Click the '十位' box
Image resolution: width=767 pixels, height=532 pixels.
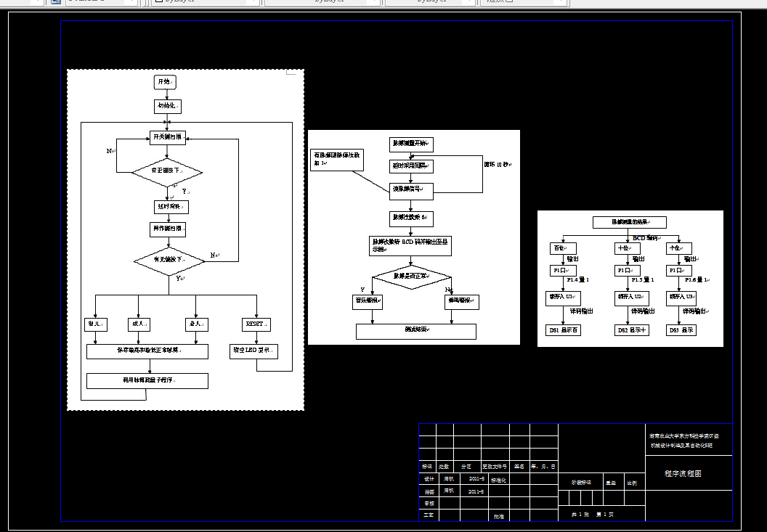[x=628, y=248]
